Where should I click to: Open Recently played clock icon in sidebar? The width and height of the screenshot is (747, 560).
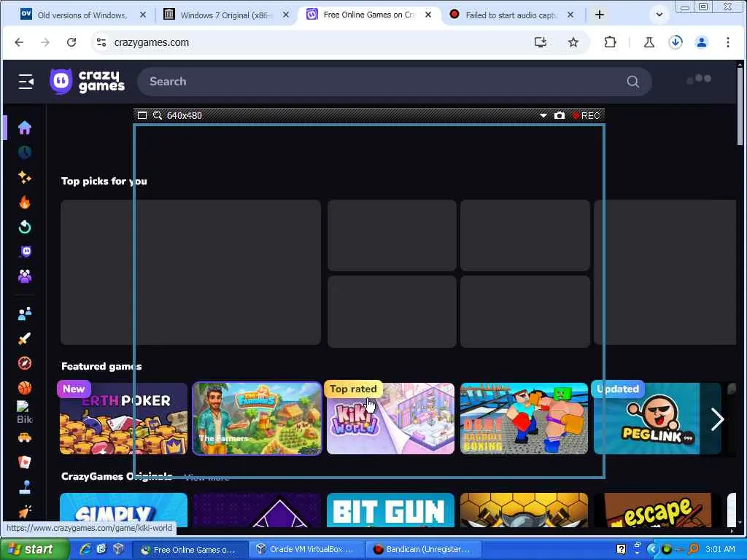[25, 152]
